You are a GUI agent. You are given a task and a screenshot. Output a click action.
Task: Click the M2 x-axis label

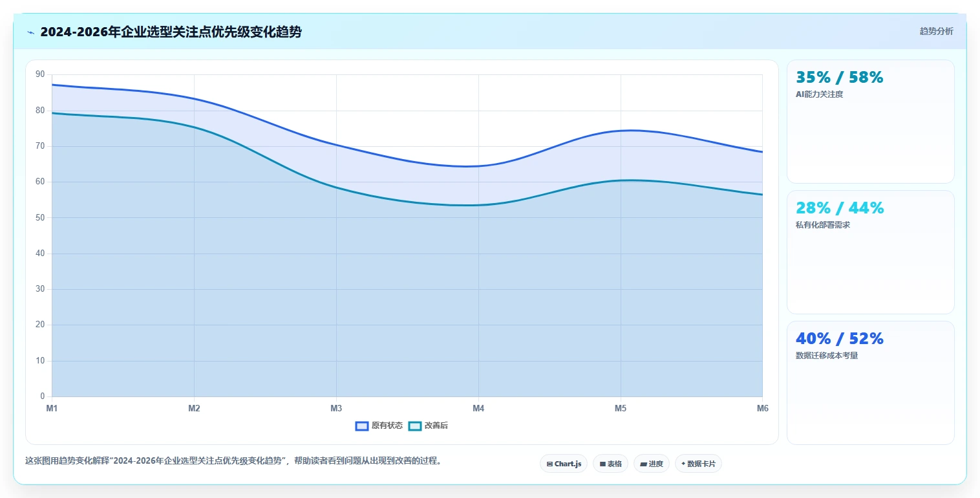coord(194,408)
